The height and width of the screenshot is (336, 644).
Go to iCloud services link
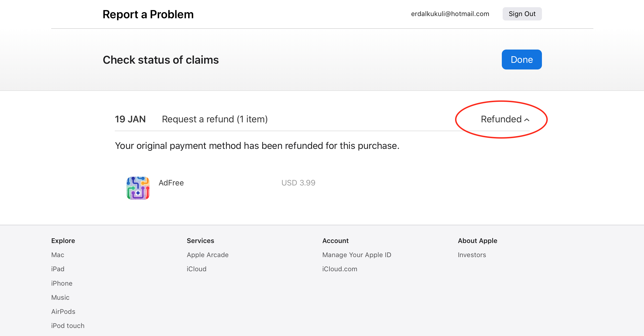[196, 269]
